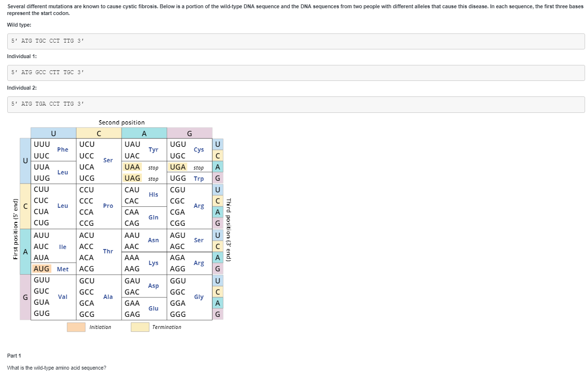
Task: Click the UAG stop codon cell
Action: [133, 178]
